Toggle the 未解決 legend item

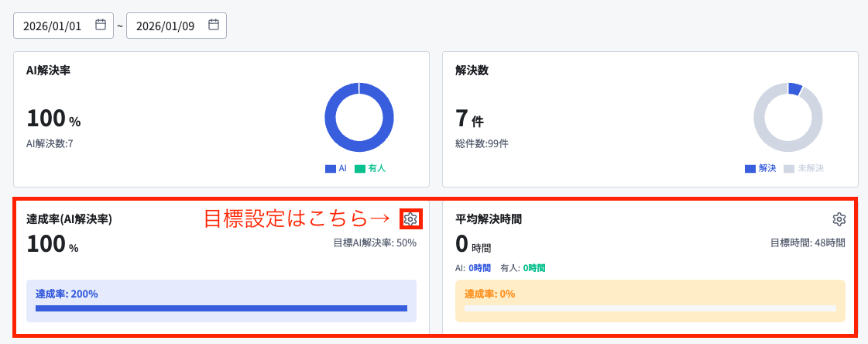[804, 168]
